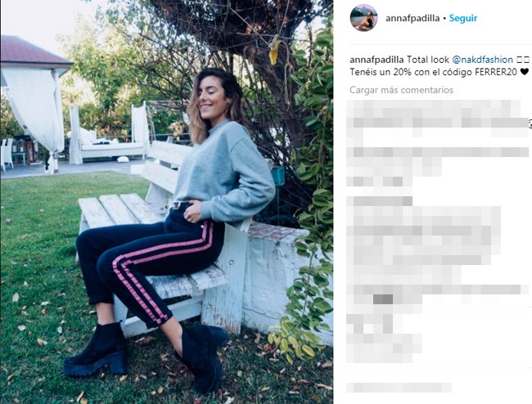Image resolution: width=532 pixels, height=404 pixels.
Task: Select the dark gray pixelated block in comments
Action: coord(383,299)
